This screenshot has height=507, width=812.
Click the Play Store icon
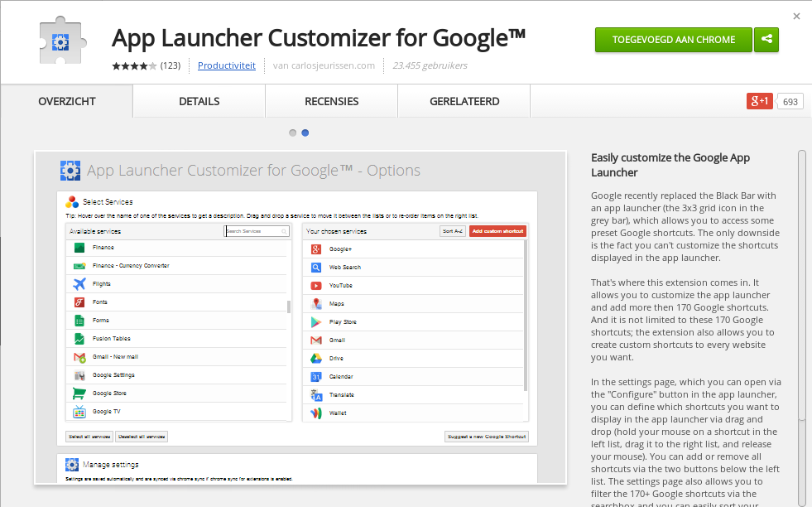[x=316, y=322]
